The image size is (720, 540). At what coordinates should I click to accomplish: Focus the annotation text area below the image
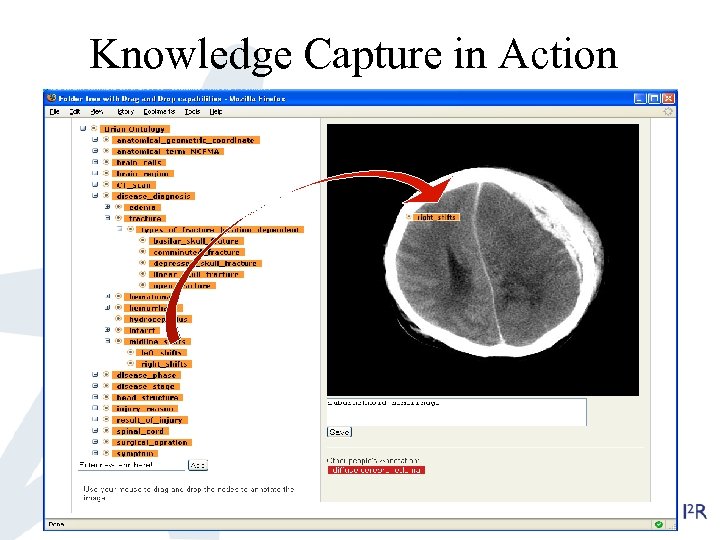coord(456,412)
